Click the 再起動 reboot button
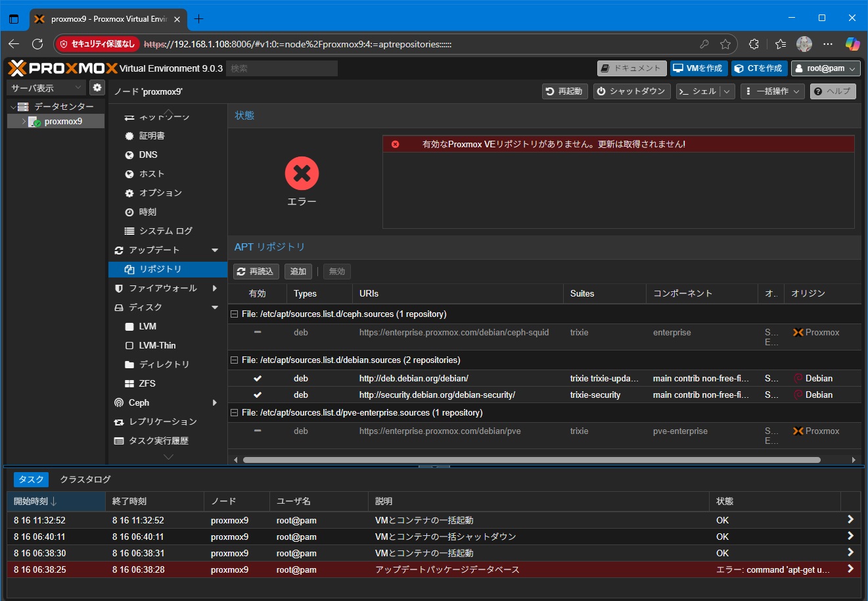The image size is (868, 601). tap(564, 91)
